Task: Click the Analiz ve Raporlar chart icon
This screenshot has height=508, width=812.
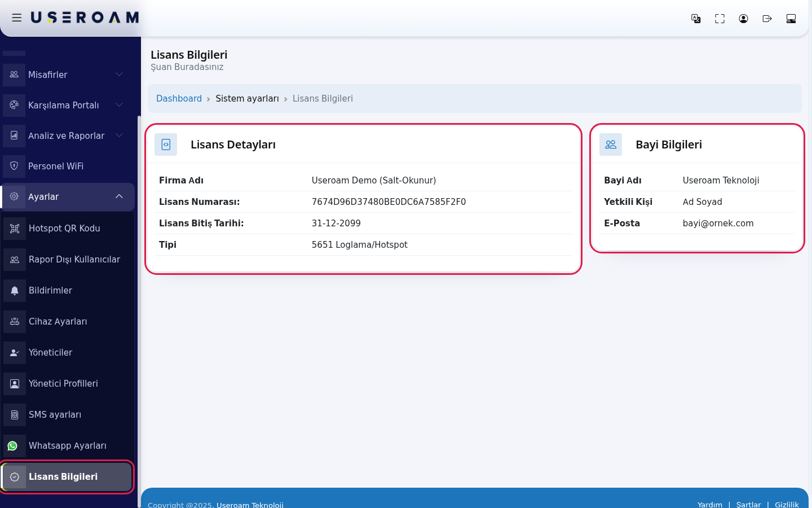Action: point(14,135)
